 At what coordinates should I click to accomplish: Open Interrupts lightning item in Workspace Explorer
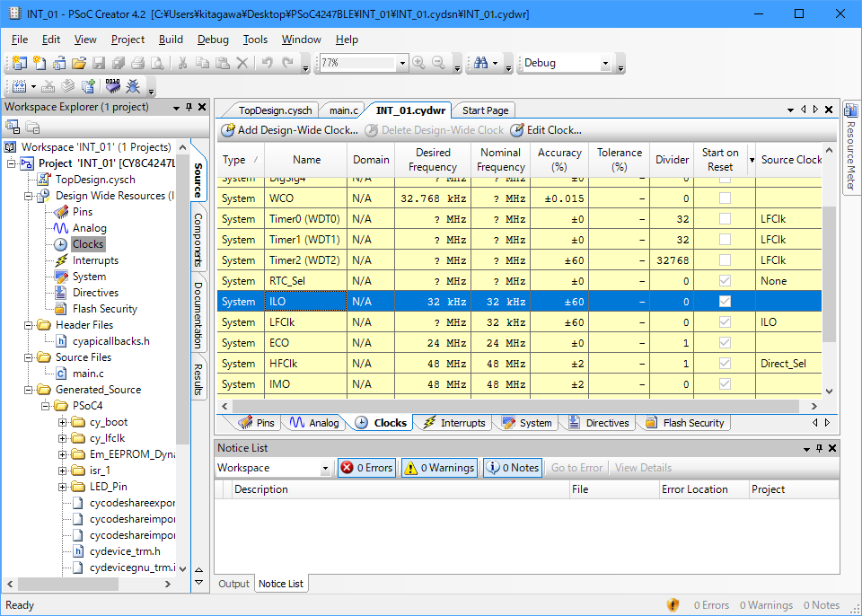[94, 260]
